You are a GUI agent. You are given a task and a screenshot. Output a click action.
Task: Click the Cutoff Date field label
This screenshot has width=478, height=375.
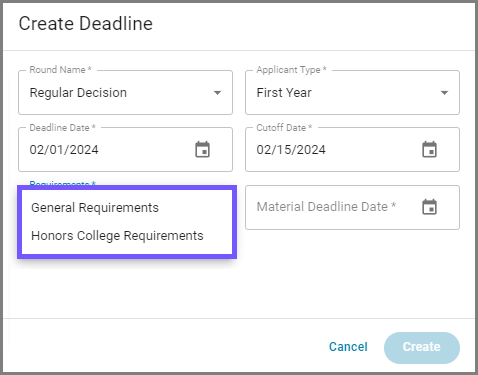284,127
